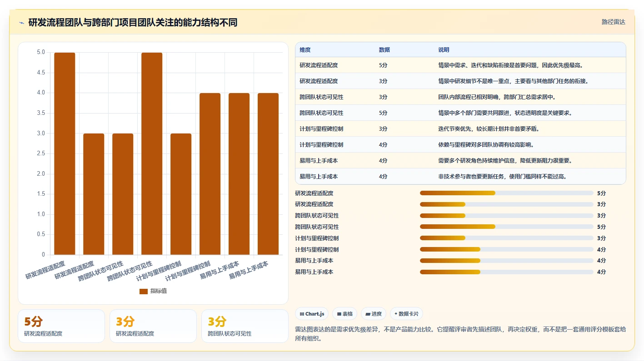Click the 计划与里程碑控制 progress bar showing 3分
This screenshot has height=361, width=644.
point(506,238)
